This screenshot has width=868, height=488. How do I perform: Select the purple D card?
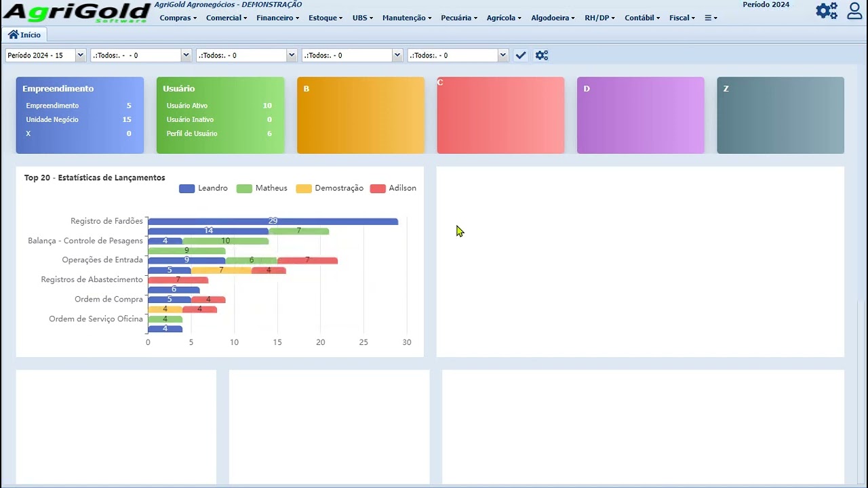[x=641, y=115]
